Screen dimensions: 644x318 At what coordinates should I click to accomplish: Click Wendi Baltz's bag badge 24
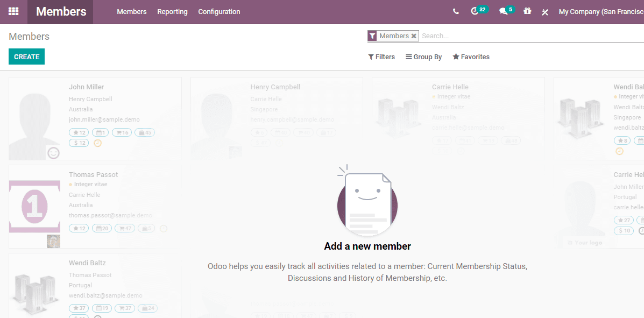coord(147,308)
